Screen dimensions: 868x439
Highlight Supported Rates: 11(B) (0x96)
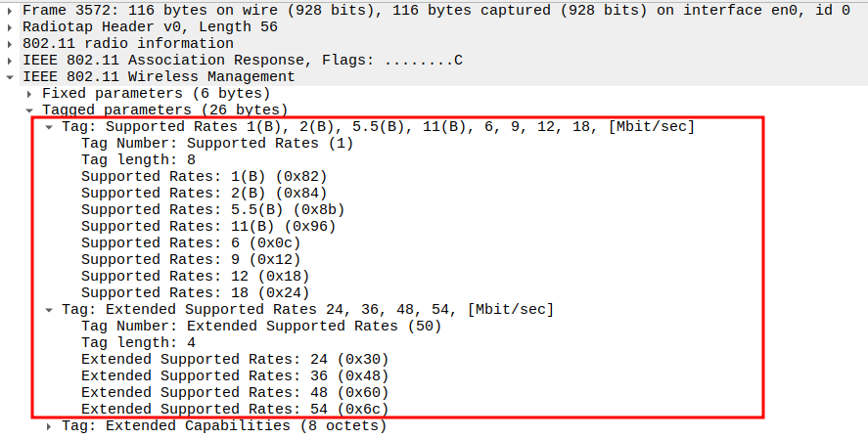[208, 226]
